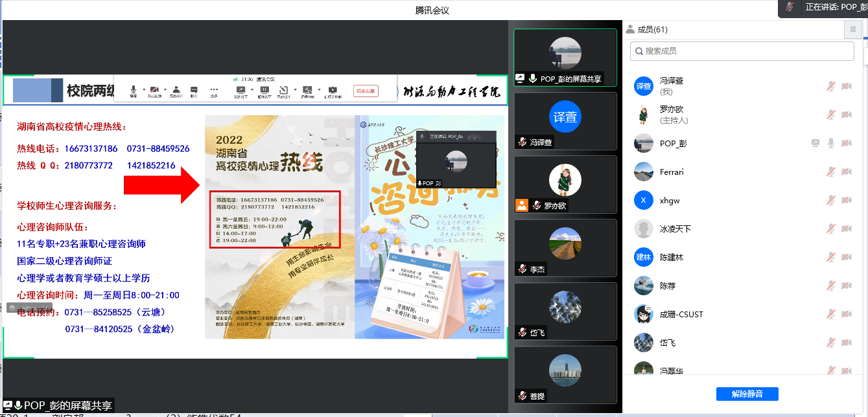Image resolution: width=868 pixels, height=417 pixels.
Task: Expand the microphone options arrow in shared toolbar
Action: pyautogui.click(x=143, y=90)
